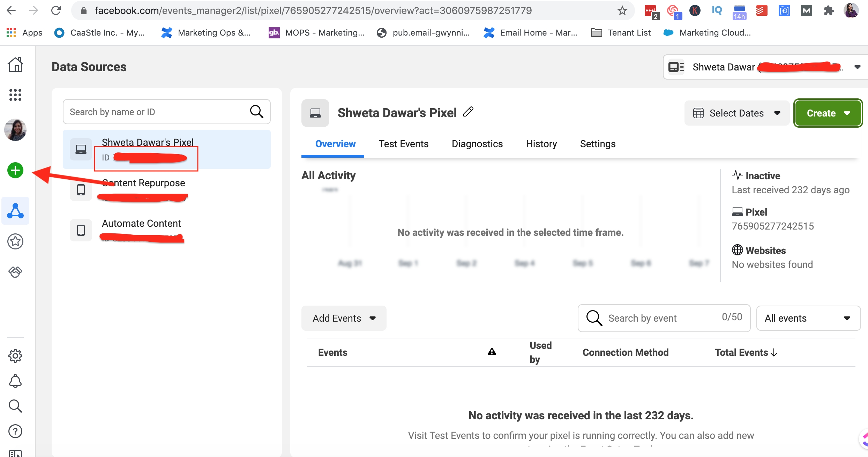Switch to the Test Events tab

coord(404,144)
